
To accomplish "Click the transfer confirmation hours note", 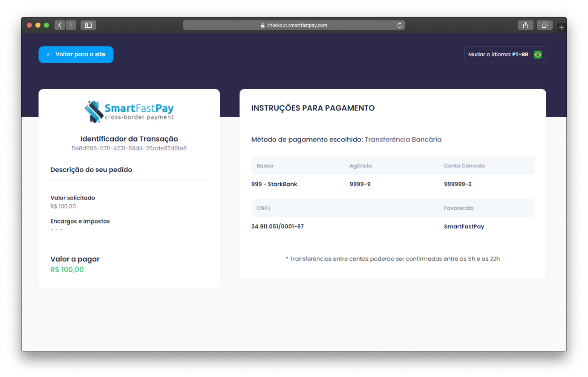I will click(393, 259).
